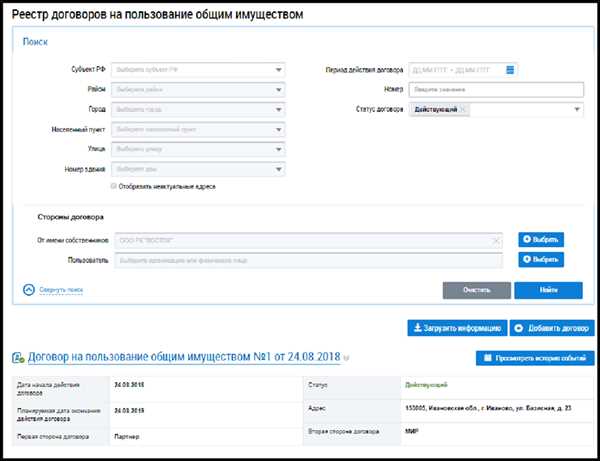The height and width of the screenshot is (461, 600).
Task: Select the Действующий status text in table
Action: (x=426, y=385)
